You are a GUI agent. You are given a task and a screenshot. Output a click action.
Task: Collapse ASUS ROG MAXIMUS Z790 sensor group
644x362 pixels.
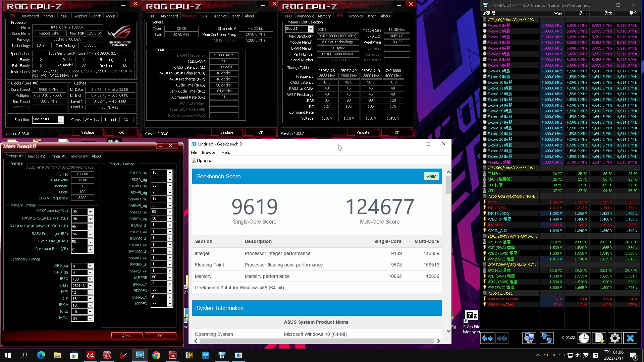[x=484, y=196]
